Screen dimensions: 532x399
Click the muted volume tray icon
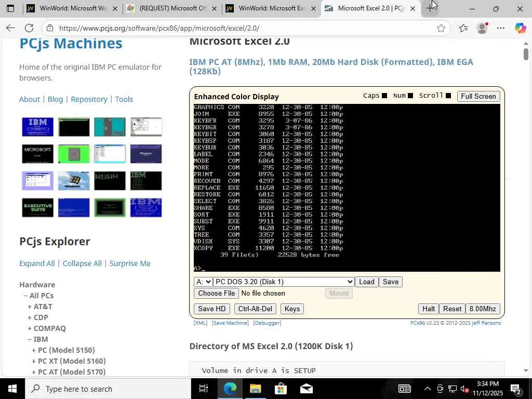(x=464, y=389)
